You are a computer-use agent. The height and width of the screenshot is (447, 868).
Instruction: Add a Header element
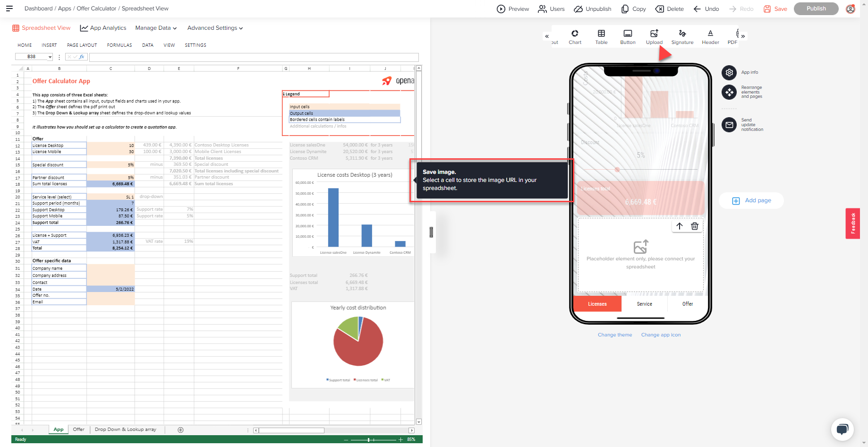pos(710,37)
